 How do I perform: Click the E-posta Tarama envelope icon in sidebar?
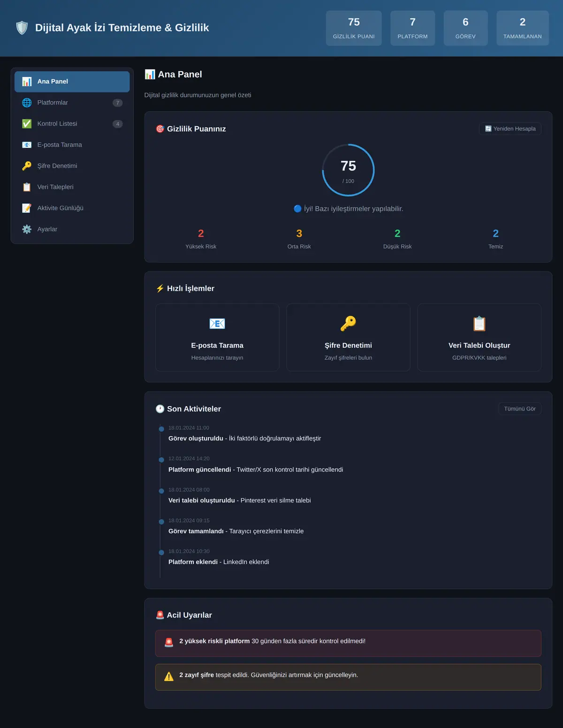click(x=27, y=145)
